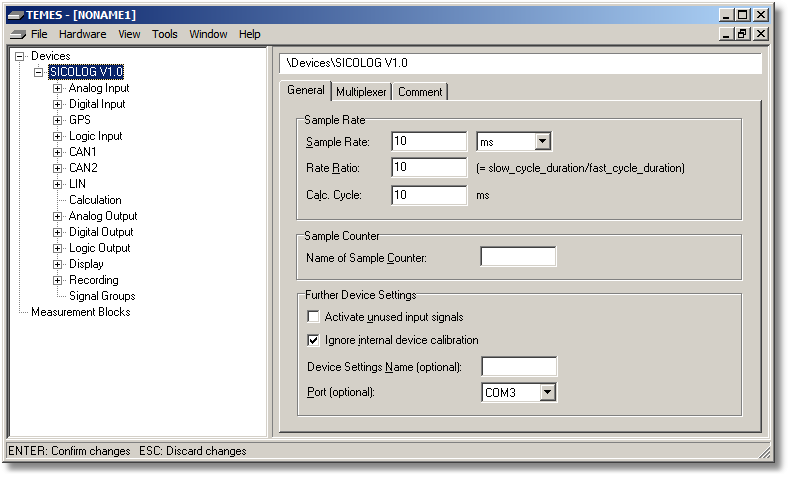
Task: Select the Devices tree label
Action: point(50,56)
